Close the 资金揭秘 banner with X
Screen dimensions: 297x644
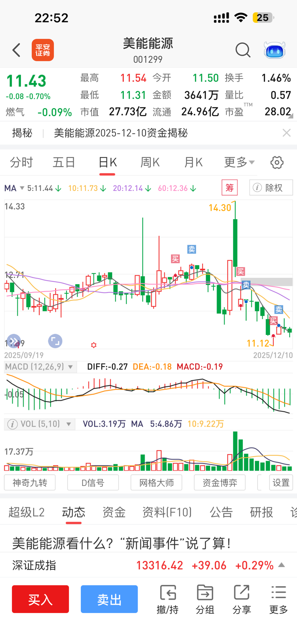click(287, 133)
